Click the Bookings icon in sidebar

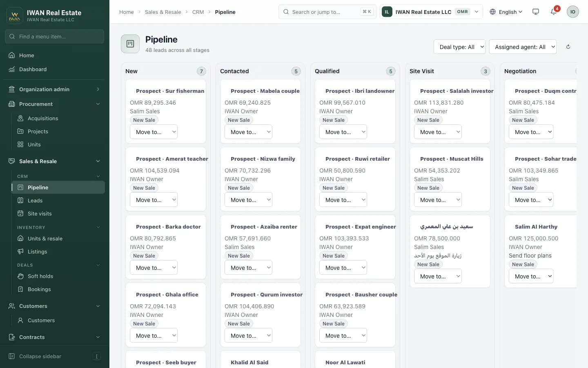tap(20, 289)
